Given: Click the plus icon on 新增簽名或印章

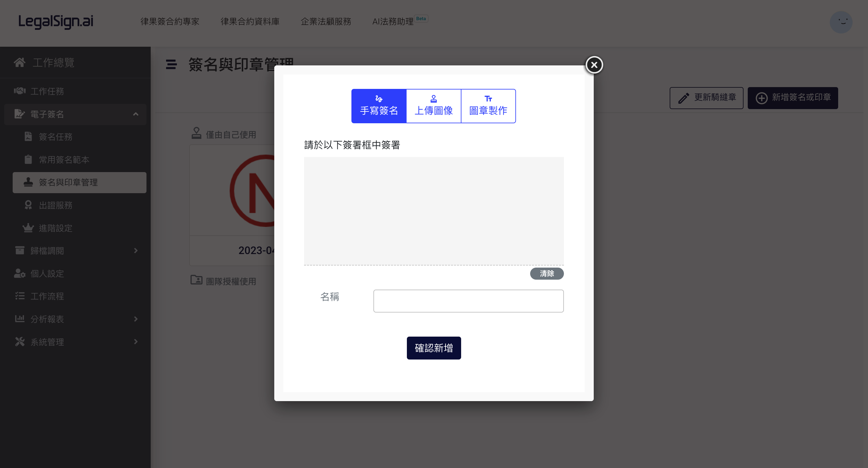Looking at the screenshot, I should [x=762, y=98].
